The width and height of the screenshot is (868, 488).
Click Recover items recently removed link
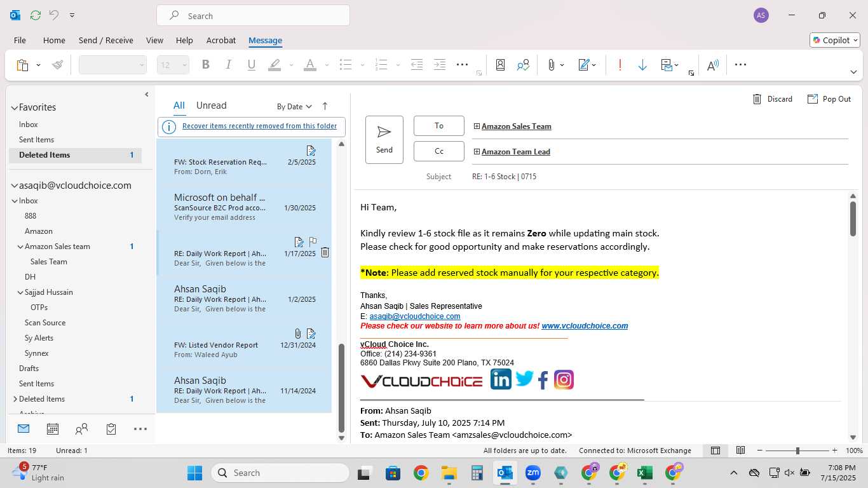(x=259, y=126)
